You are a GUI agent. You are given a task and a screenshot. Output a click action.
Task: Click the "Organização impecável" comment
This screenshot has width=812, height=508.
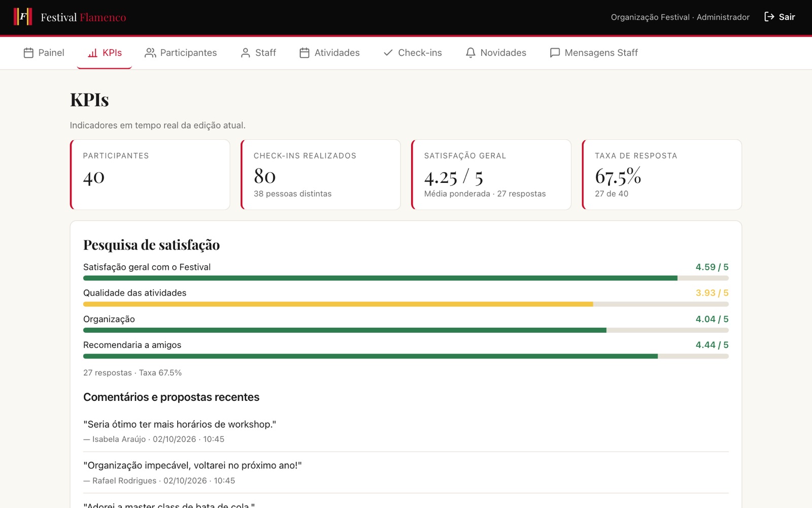pyautogui.click(x=192, y=465)
